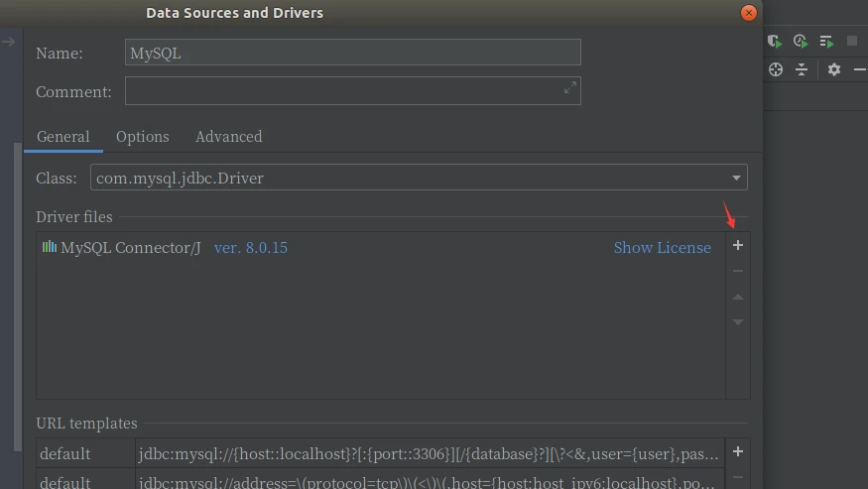This screenshot has height=489, width=868.
Task: Add a new URL template
Action: coord(737,452)
